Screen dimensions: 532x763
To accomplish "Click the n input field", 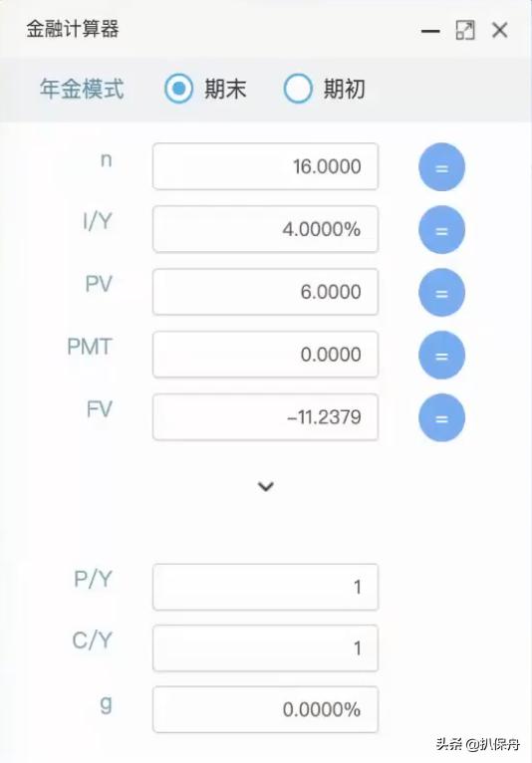I will pos(265,166).
